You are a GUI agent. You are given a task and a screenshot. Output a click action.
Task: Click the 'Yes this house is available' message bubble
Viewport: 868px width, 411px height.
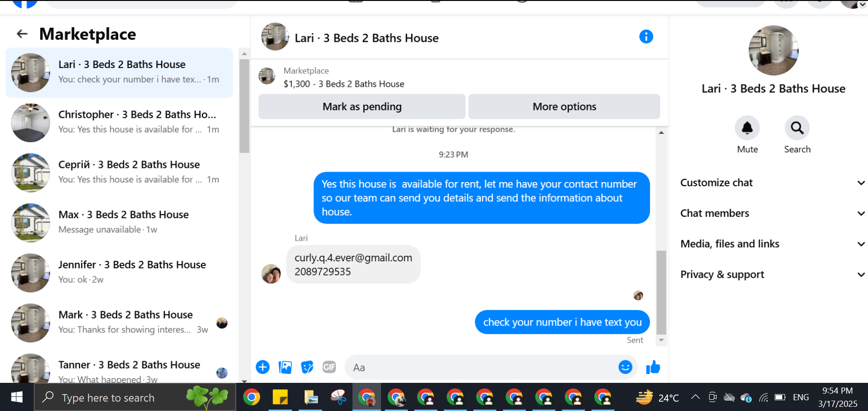[482, 198]
